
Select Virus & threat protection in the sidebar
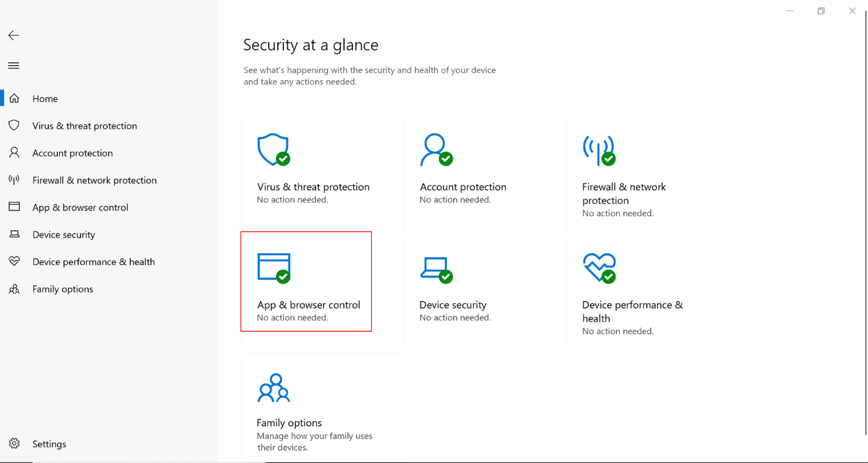coord(84,126)
